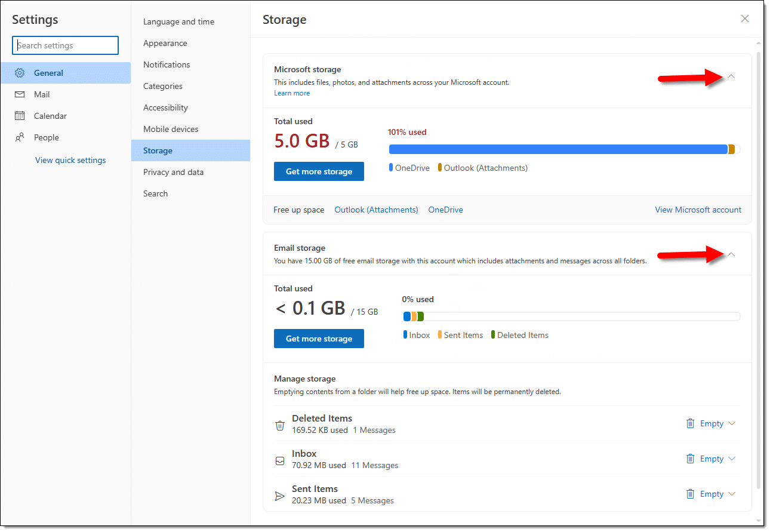Close the Settings dialog with X
Viewport: 770px width, 532px height.
click(x=744, y=19)
